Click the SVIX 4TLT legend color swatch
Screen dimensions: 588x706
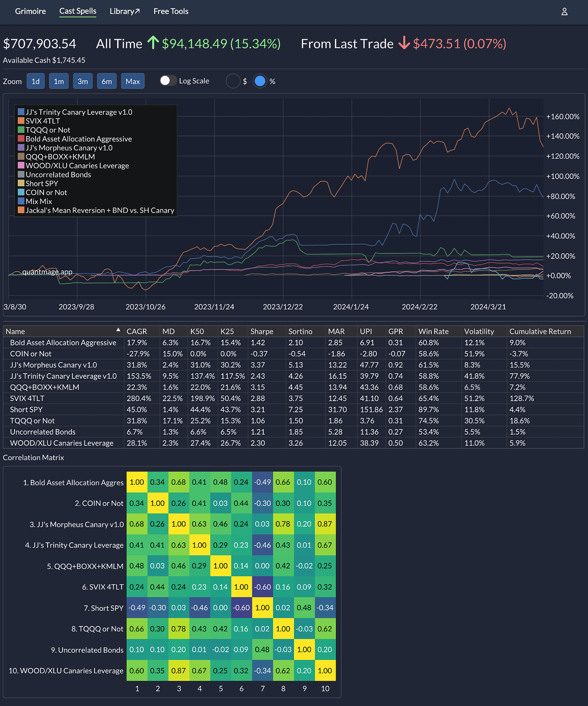tap(21, 121)
